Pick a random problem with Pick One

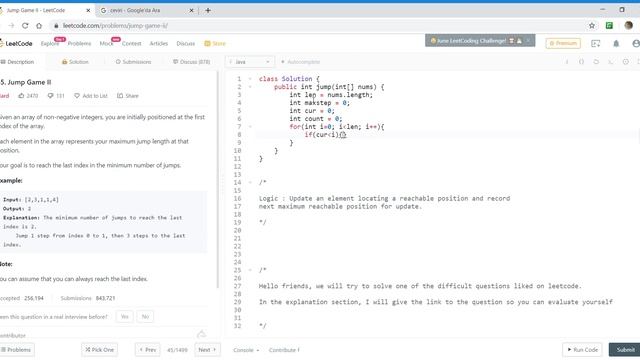click(100, 350)
